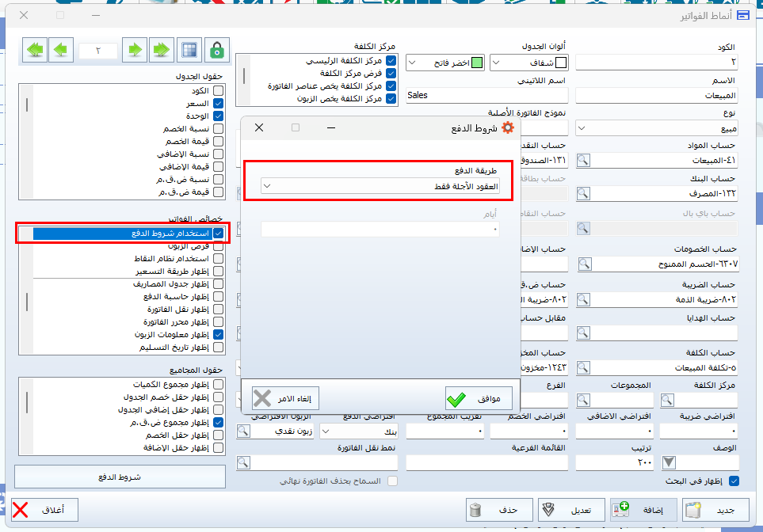Enable the نسبة الخصم checkbox
Viewport: 763px width, 532px height.
219,128
